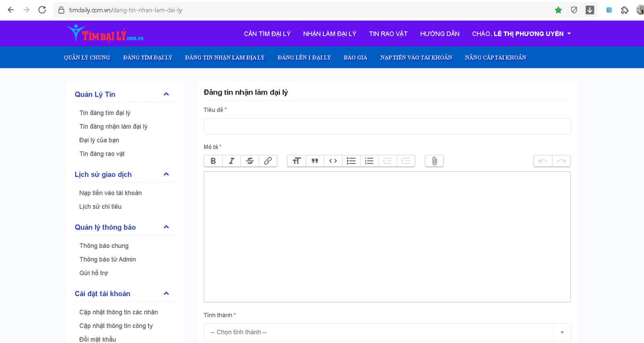This screenshot has width=644, height=343.
Task: Go to ĐĂNG TIN NHẬN LÀM ĐỊA LÝ
Action: coord(225,58)
